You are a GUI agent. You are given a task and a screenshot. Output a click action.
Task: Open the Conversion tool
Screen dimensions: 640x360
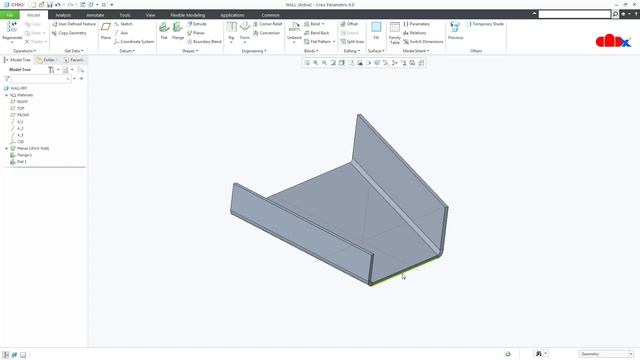click(267, 33)
